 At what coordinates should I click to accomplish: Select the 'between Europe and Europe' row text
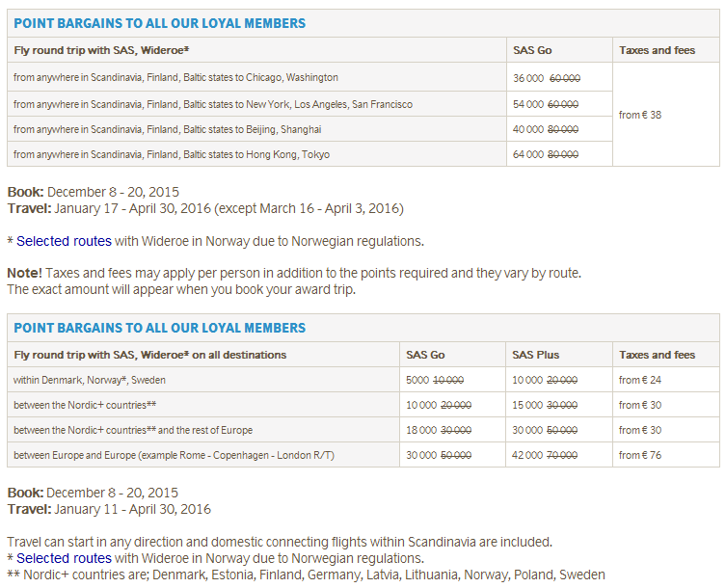(175, 455)
